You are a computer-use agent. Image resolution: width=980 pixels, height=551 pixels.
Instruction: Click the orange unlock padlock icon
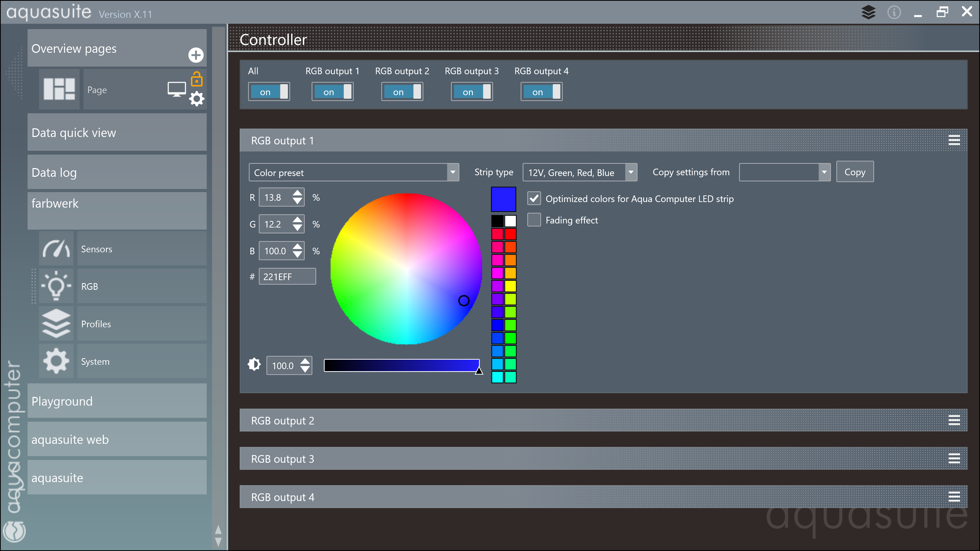tap(196, 80)
